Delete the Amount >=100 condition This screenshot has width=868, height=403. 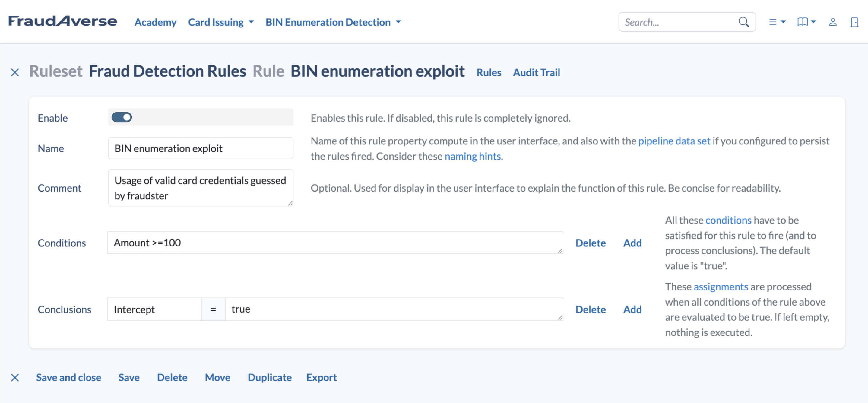pos(590,243)
